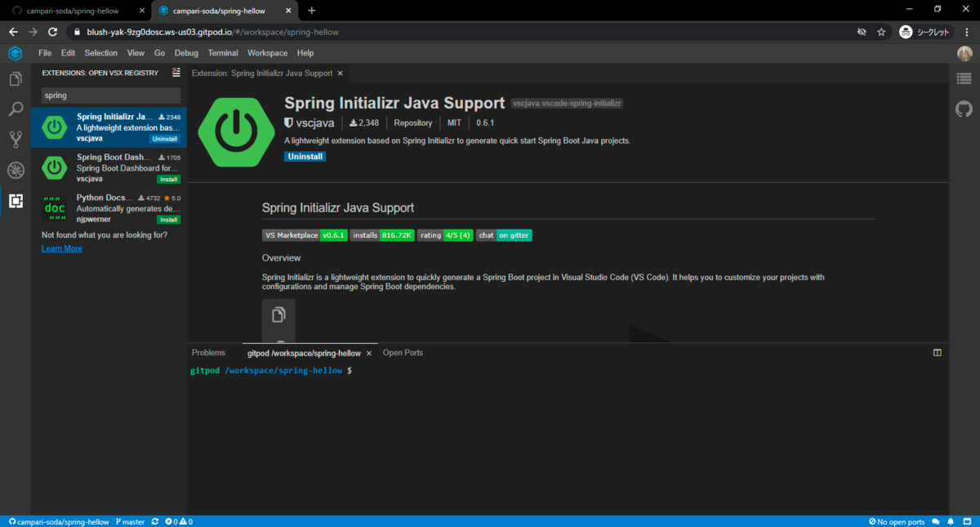Open the chat icon in the status bar
The width and height of the screenshot is (980, 527).
pyautogui.click(x=935, y=521)
